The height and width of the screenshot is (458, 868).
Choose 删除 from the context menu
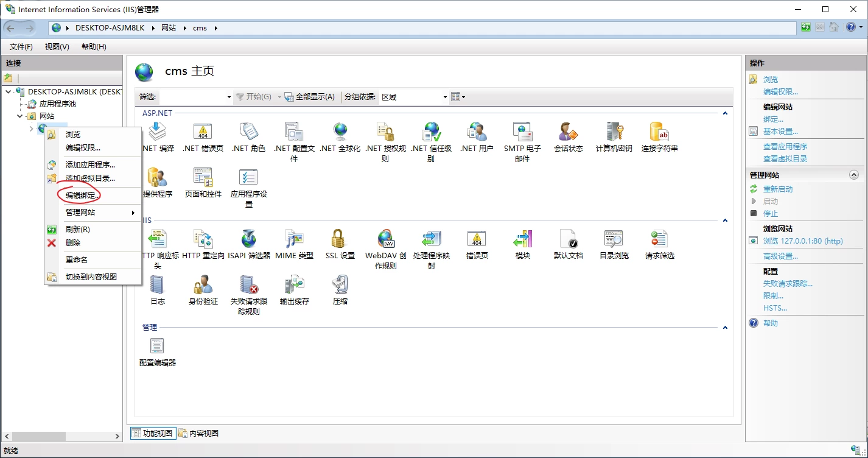point(93,242)
